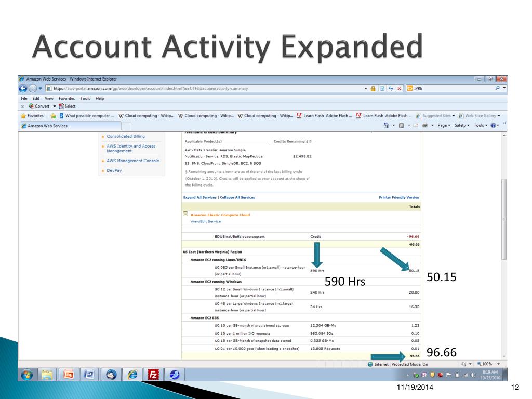This screenshot has height=399, width=532.
Task: Open the Tools command bar dropdown
Action: (481, 126)
